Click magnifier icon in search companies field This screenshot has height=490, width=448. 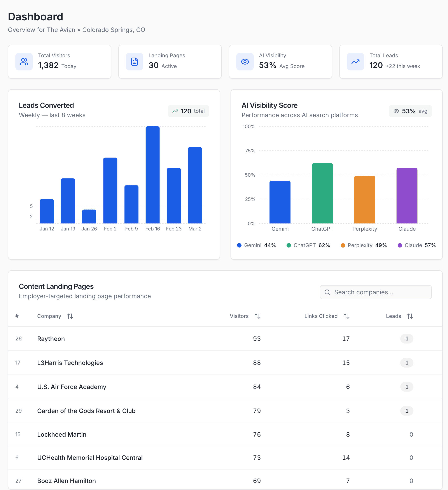tap(327, 292)
